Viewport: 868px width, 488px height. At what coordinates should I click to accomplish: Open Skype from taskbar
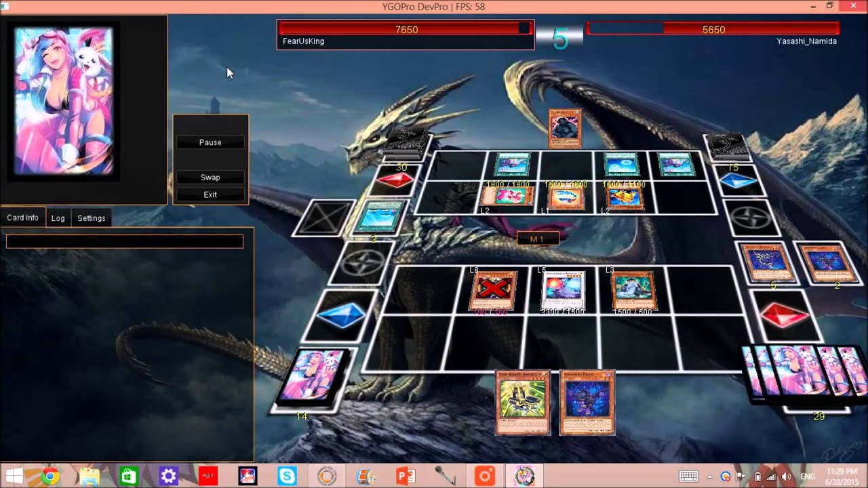tap(287, 476)
